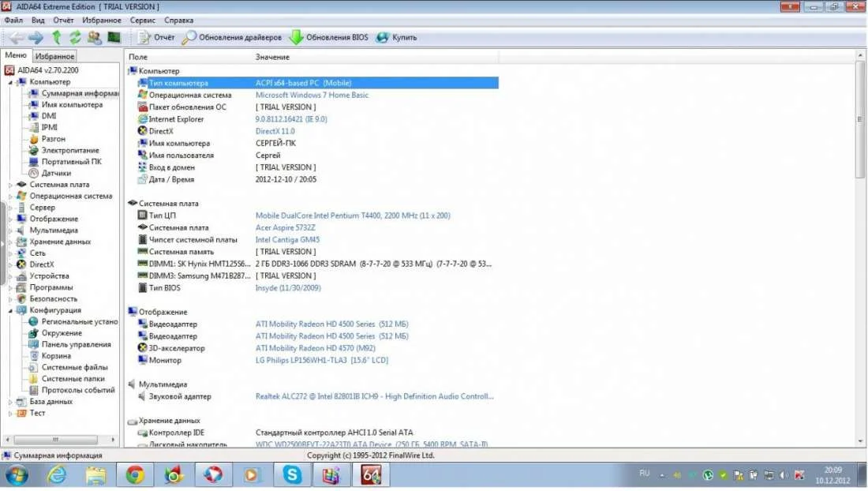Open the Отчёт menu in menu bar

click(x=63, y=20)
